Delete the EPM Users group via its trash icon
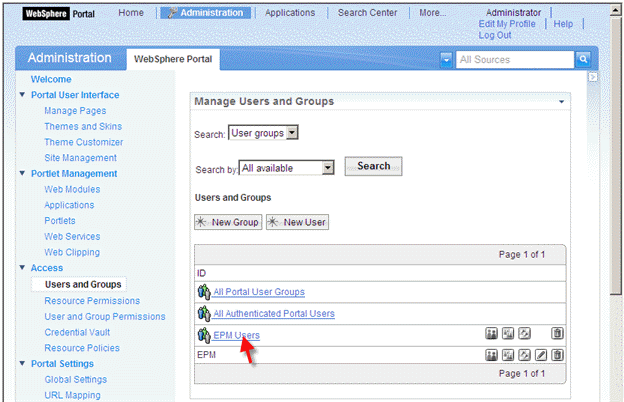 tap(557, 334)
